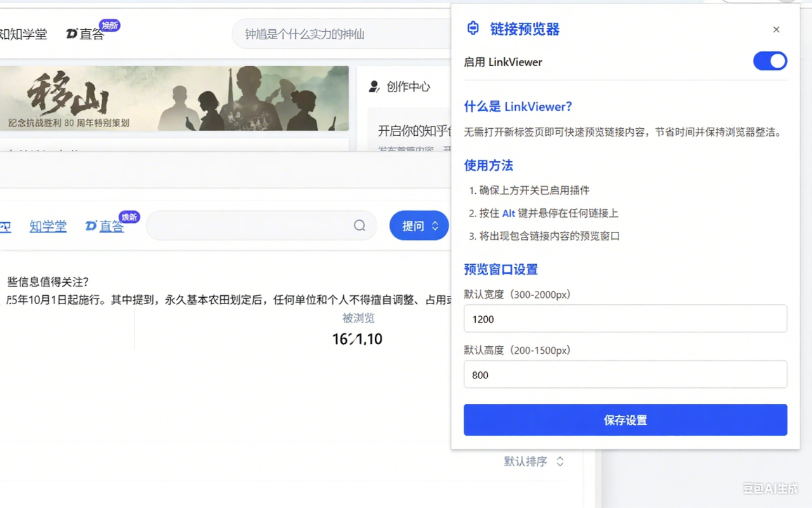
Task: Disable the 启用 LinkViewer toggle switch
Action: 769,61
